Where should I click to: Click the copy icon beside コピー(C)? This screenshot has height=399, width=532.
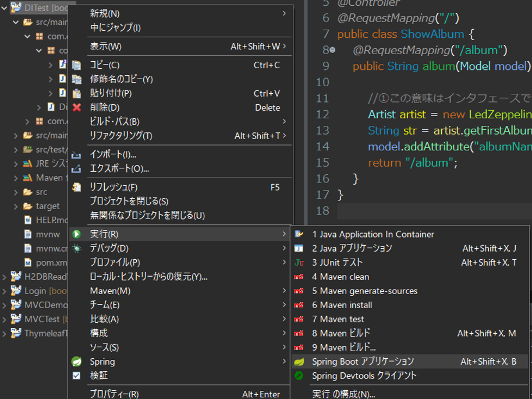[76, 65]
